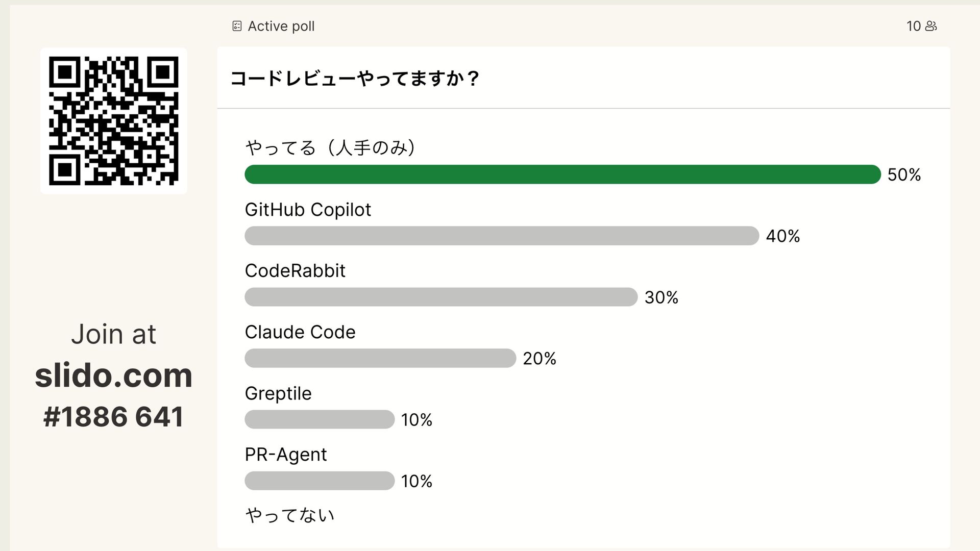Click the Claude Code 20% bar
Viewport: 980px width, 551px height.
pyautogui.click(x=380, y=358)
